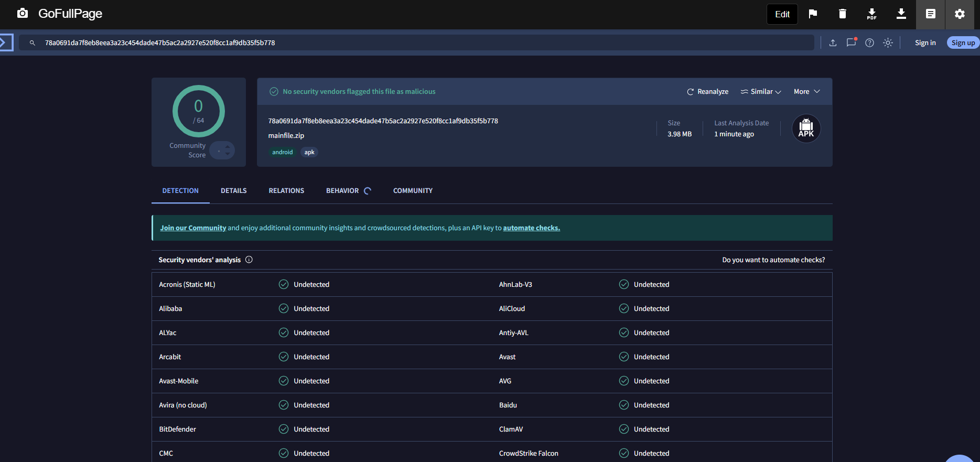The width and height of the screenshot is (980, 462).
Task: Expand the More dropdown
Action: 807,92
